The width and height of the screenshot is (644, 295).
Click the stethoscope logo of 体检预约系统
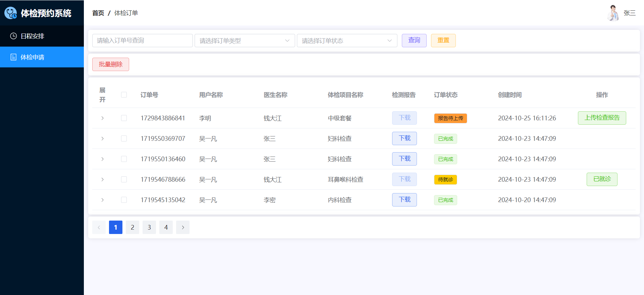(11, 13)
